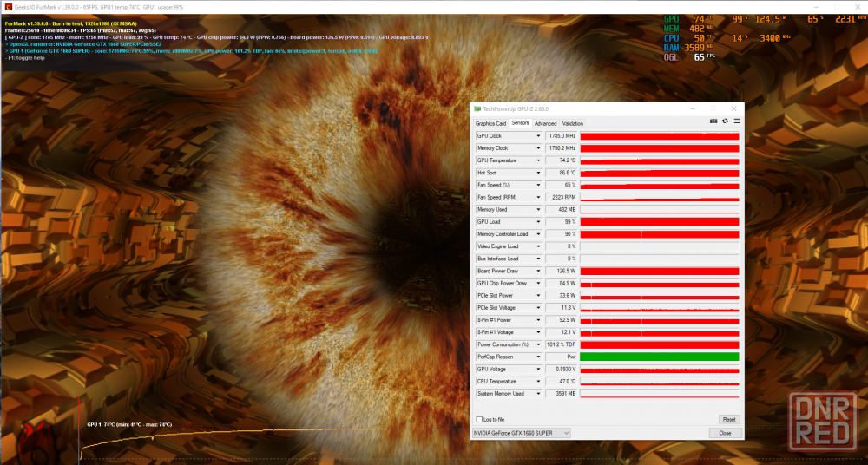
Task: Open the Advanced tab
Action: tap(545, 123)
